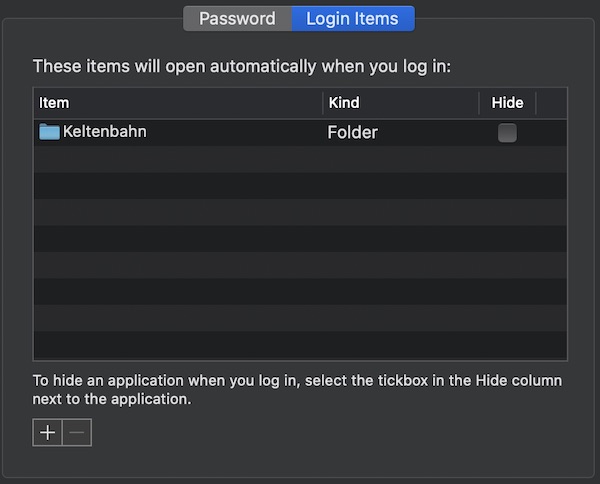Click the minus icon to remove an item

coord(77,432)
